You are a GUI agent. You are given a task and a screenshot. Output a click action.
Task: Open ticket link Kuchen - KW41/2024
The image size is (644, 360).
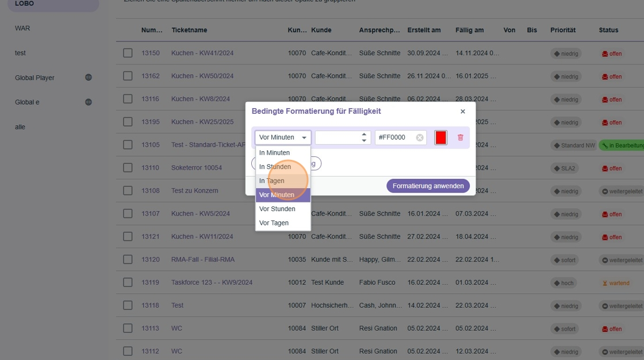(202, 53)
